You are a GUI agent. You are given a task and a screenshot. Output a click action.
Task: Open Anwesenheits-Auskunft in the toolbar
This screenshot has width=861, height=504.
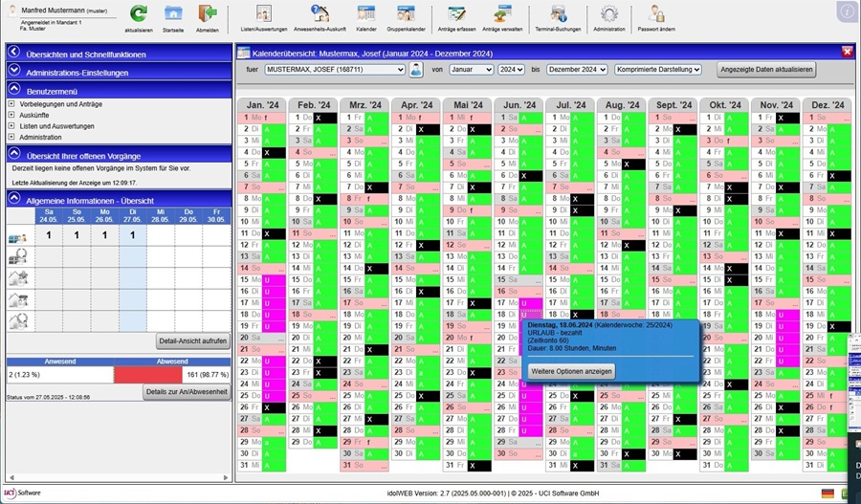click(x=320, y=13)
